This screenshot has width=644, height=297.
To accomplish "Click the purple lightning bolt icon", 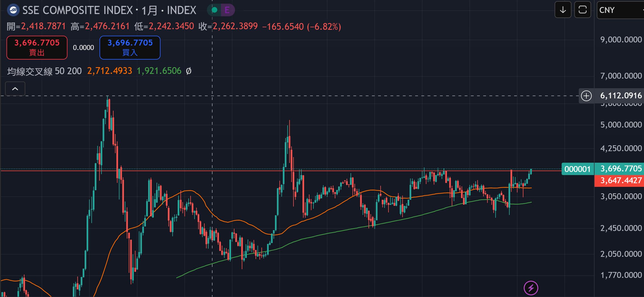I will point(531,288).
